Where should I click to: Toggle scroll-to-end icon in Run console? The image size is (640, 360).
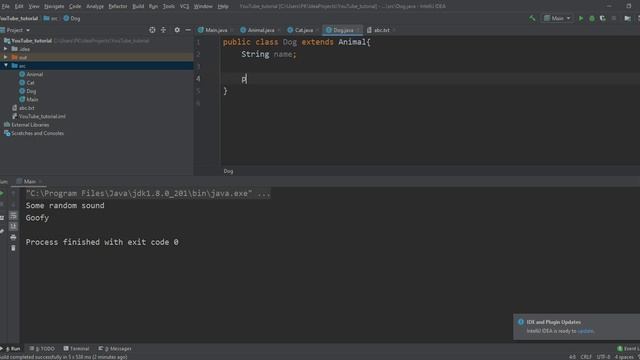(x=13, y=226)
